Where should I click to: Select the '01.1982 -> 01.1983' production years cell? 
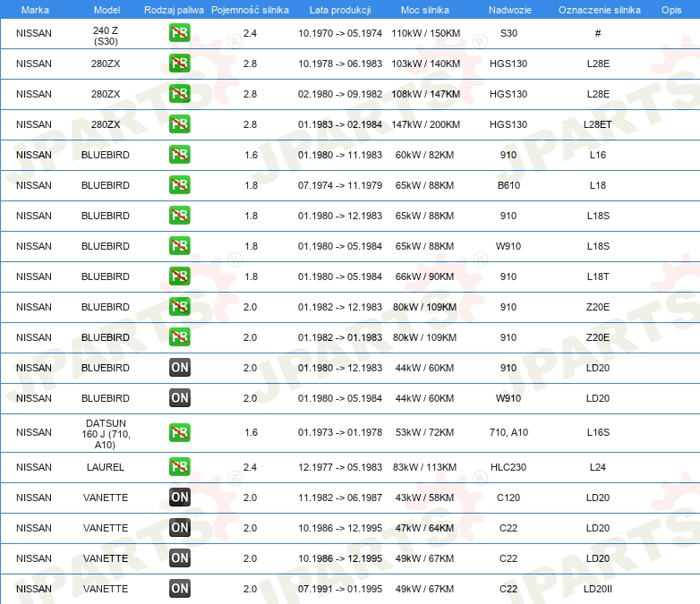340,337
